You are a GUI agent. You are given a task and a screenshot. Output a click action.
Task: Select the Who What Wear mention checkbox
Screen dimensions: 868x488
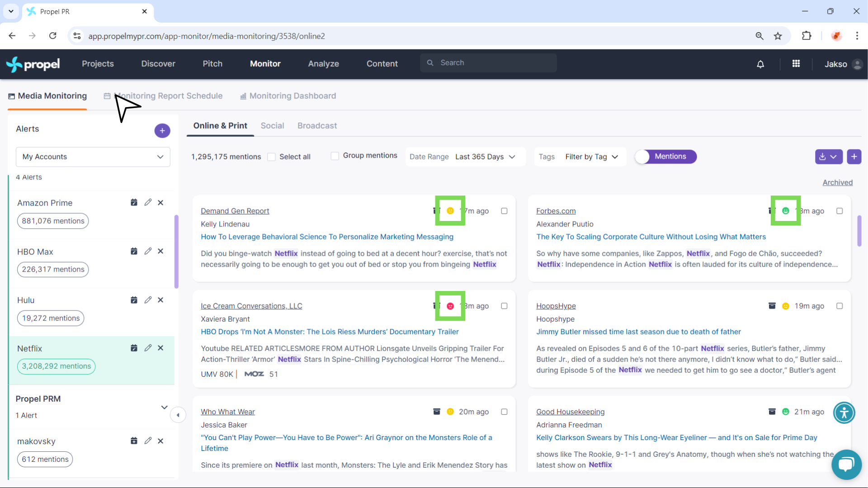point(504,412)
